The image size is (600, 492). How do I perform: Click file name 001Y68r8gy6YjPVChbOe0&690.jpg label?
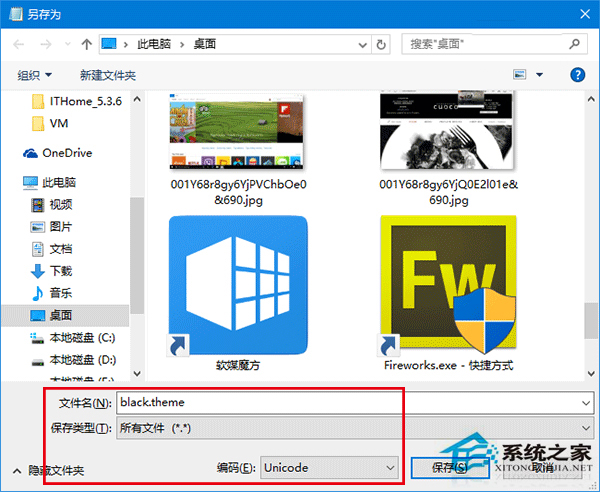(x=238, y=192)
